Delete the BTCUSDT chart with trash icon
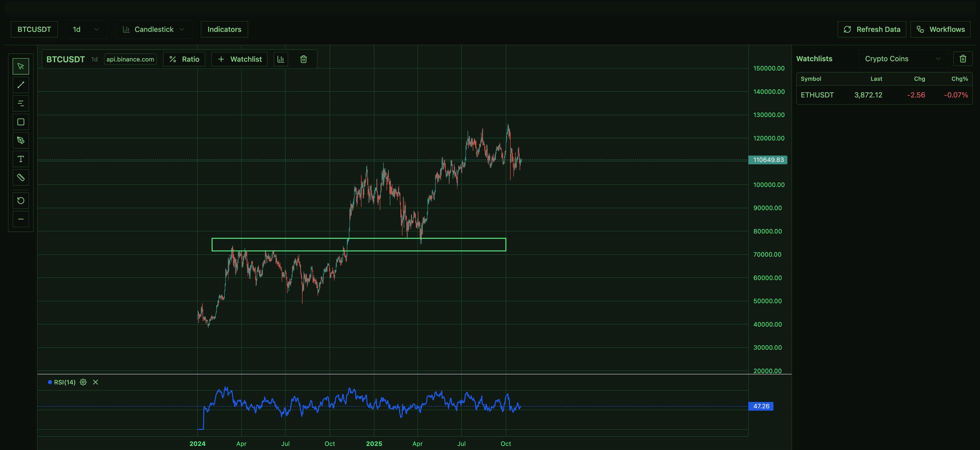Image resolution: width=980 pixels, height=450 pixels. coord(303,59)
